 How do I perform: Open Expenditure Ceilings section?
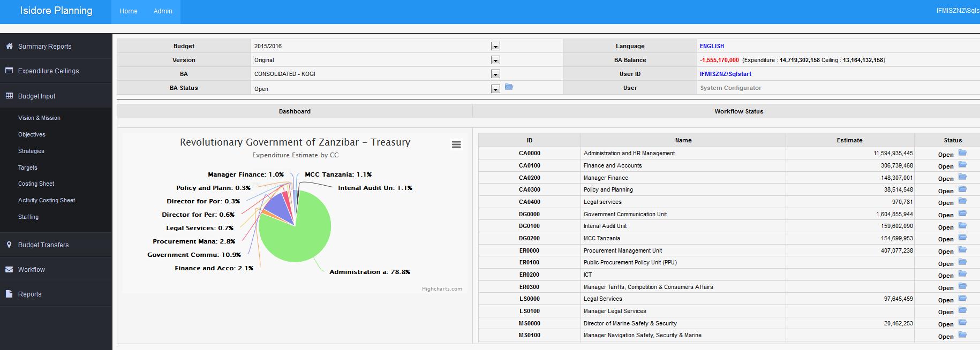click(x=56, y=71)
